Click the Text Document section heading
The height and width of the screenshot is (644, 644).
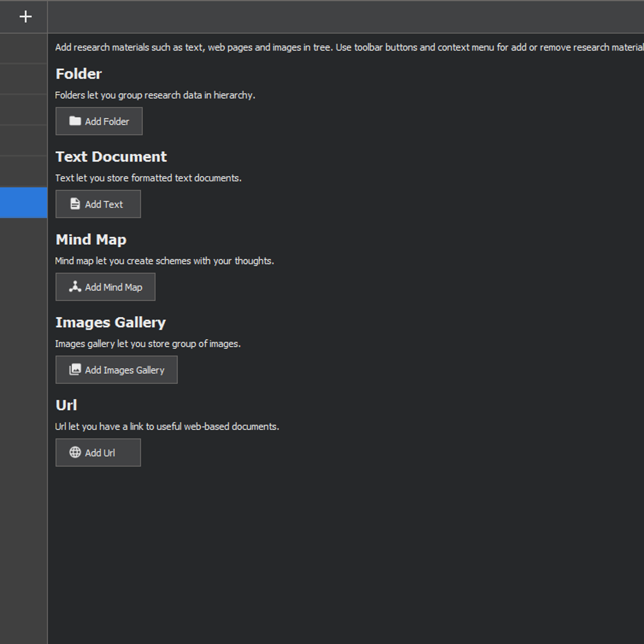pos(111,157)
